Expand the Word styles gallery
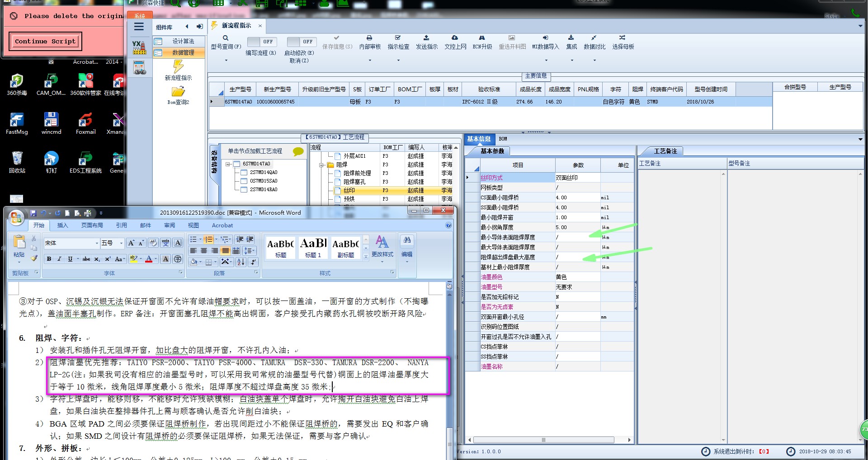The height and width of the screenshot is (460, 868). 366,257
